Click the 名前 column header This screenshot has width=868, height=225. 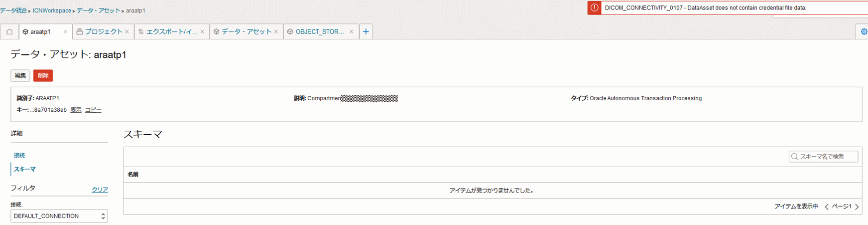click(133, 174)
